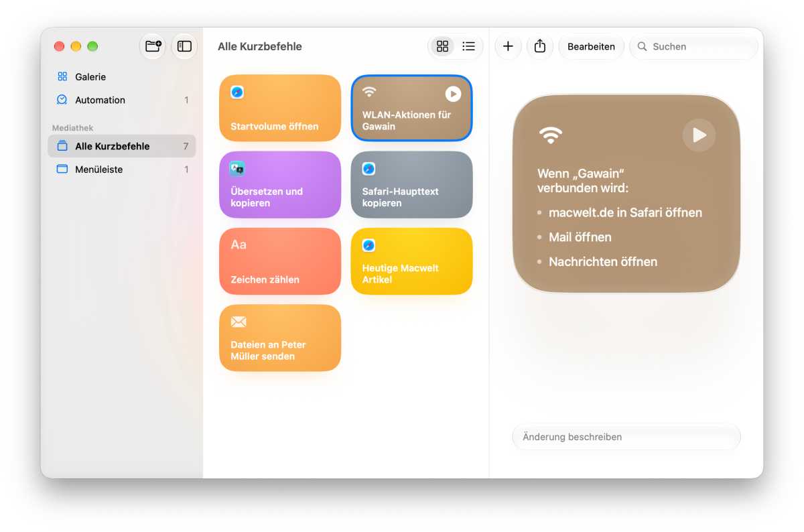Open Automation in the sidebar
The image size is (804, 532).
121,100
